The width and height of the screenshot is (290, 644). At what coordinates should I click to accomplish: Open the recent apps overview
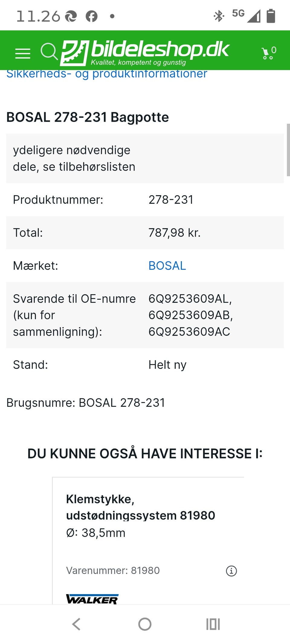(213, 624)
